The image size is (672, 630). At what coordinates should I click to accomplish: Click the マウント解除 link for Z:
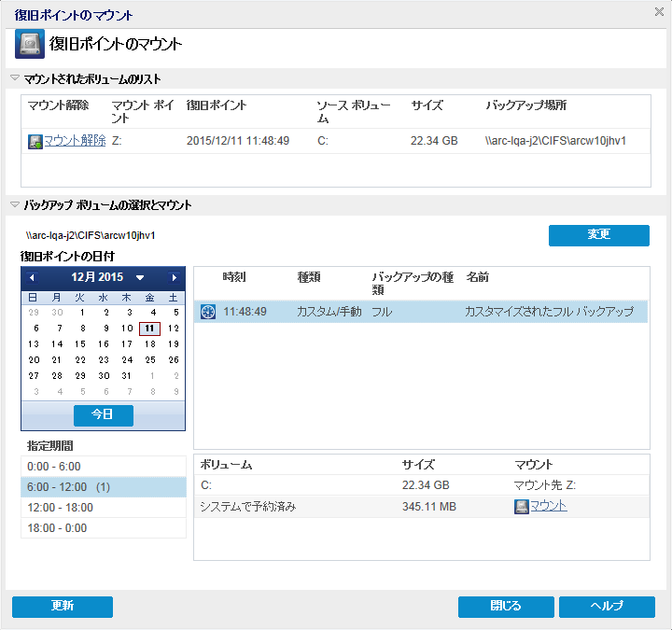[x=75, y=141]
